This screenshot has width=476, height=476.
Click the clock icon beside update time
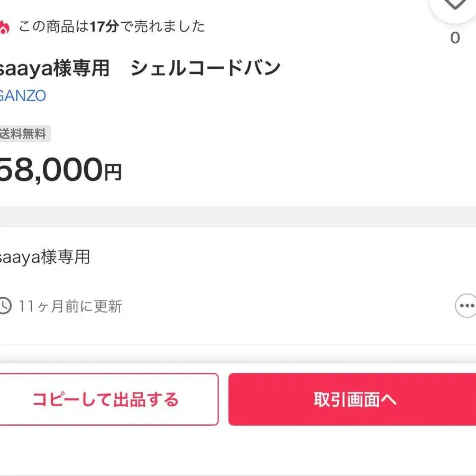coord(4,306)
